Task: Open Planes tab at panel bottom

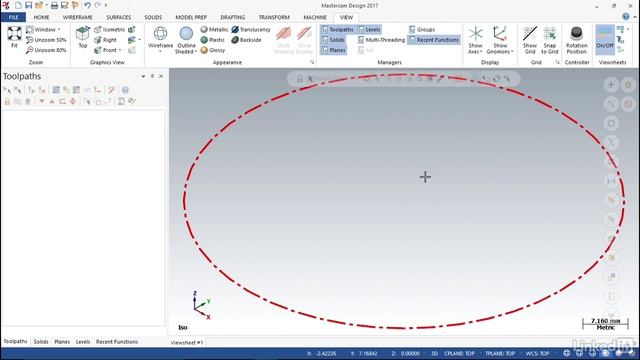Action: point(62,342)
